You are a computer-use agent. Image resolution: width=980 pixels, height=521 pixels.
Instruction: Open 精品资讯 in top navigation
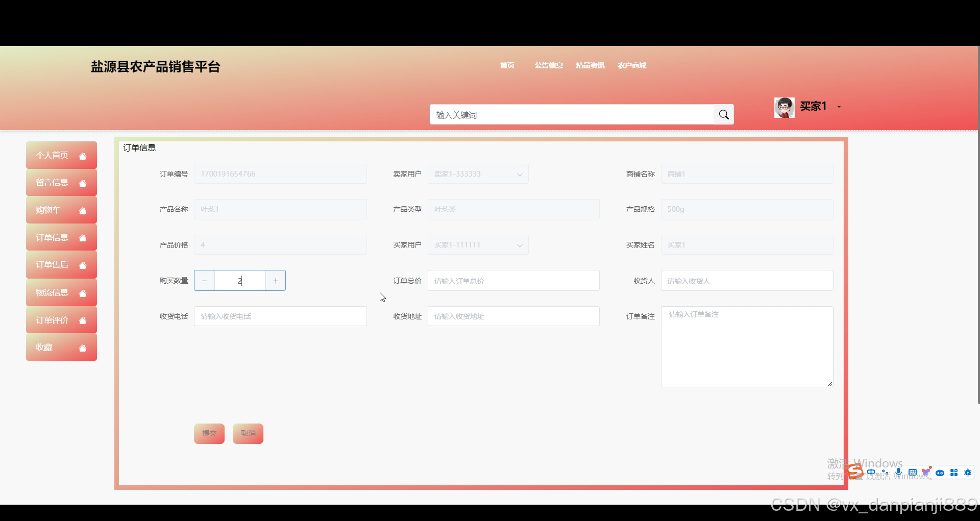[x=590, y=65]
